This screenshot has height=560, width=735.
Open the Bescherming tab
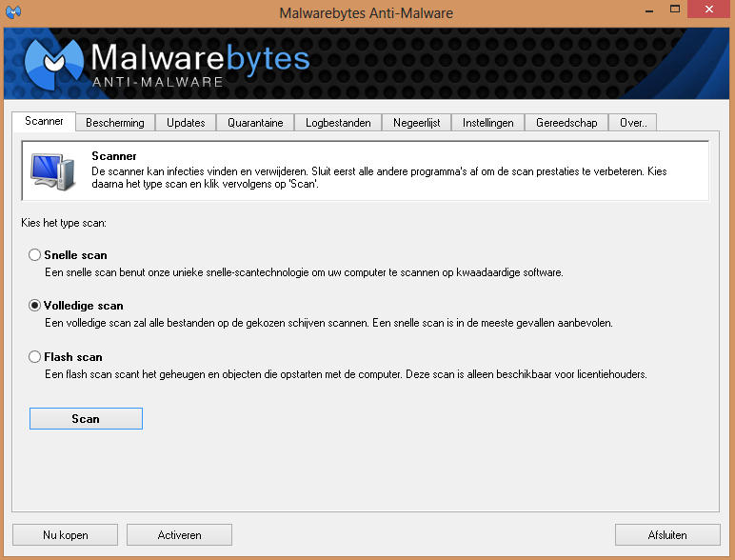click(115, 123)
